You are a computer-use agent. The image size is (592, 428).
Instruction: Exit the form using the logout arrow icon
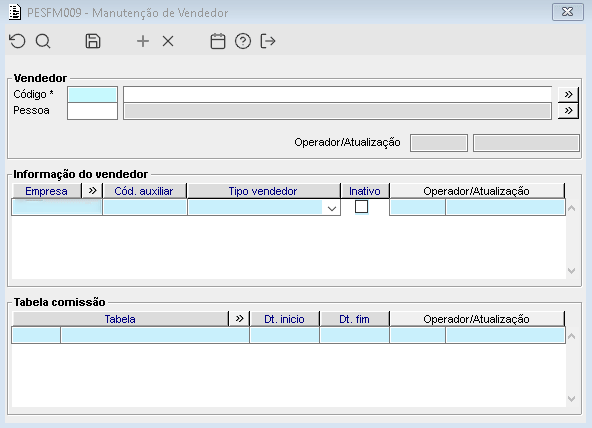(x=268, y=41)
